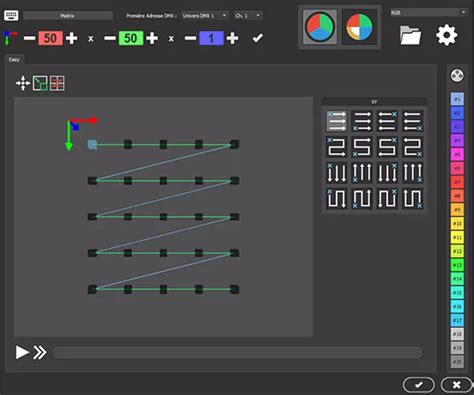Decrease the blue Z count with minus
Image resolution: width=474 pixels, height=395 pixels.
[x=190, y=38]
